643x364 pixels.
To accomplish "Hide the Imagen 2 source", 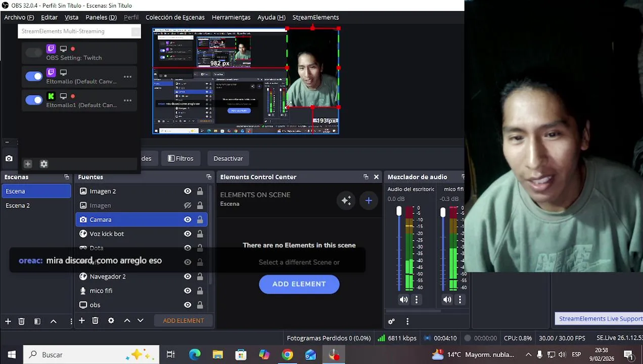I will point(188,191).
